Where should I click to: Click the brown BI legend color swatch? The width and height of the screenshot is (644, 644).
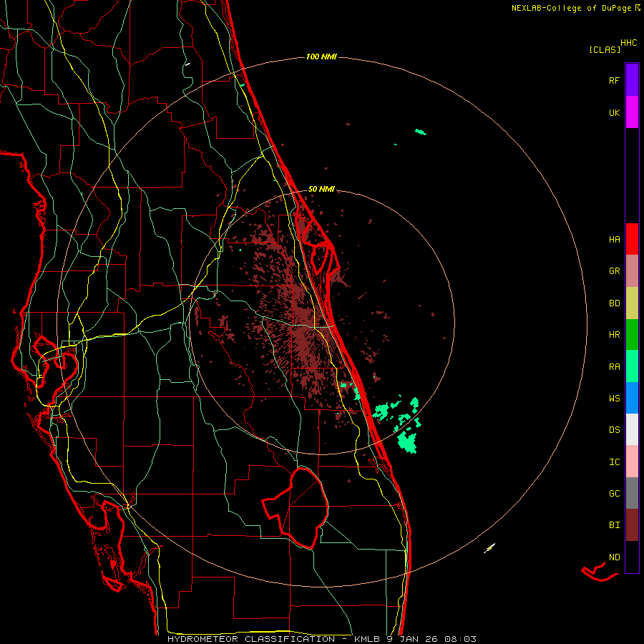coord(632,525)
